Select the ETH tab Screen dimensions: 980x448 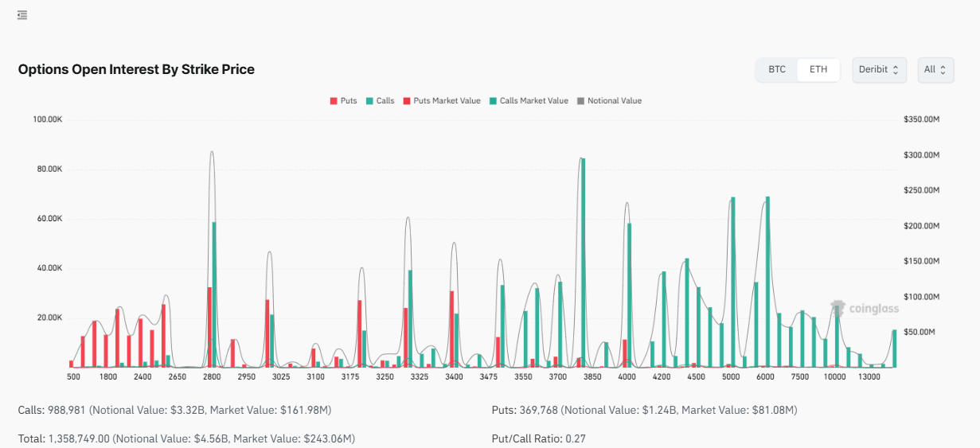click(x=818, y=69)
